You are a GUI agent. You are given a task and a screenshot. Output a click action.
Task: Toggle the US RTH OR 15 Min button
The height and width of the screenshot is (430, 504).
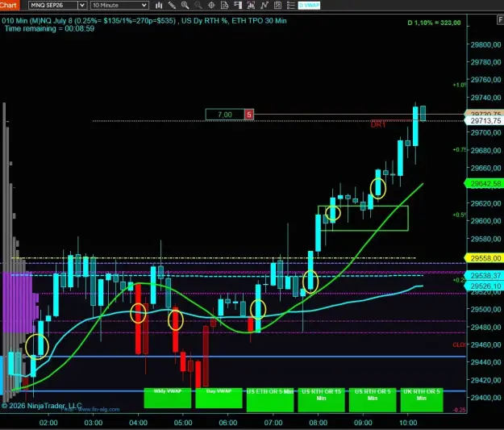(321, 400)
